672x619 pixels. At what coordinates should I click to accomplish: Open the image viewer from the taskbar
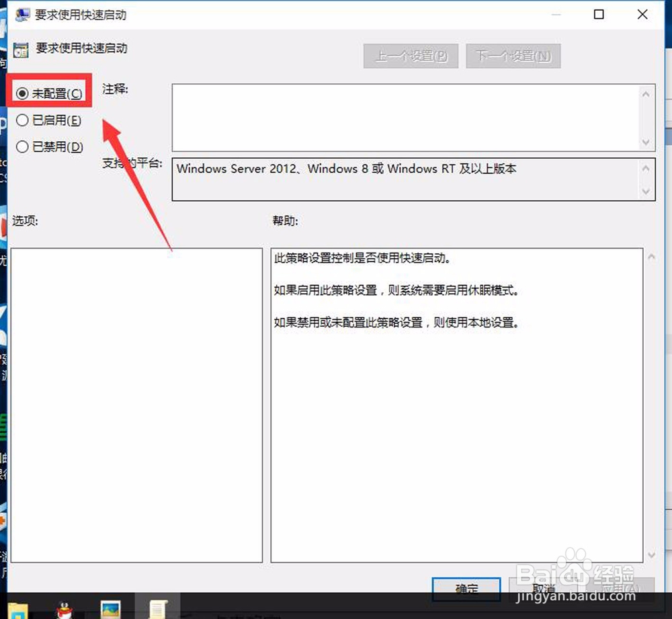coord(111,608)
